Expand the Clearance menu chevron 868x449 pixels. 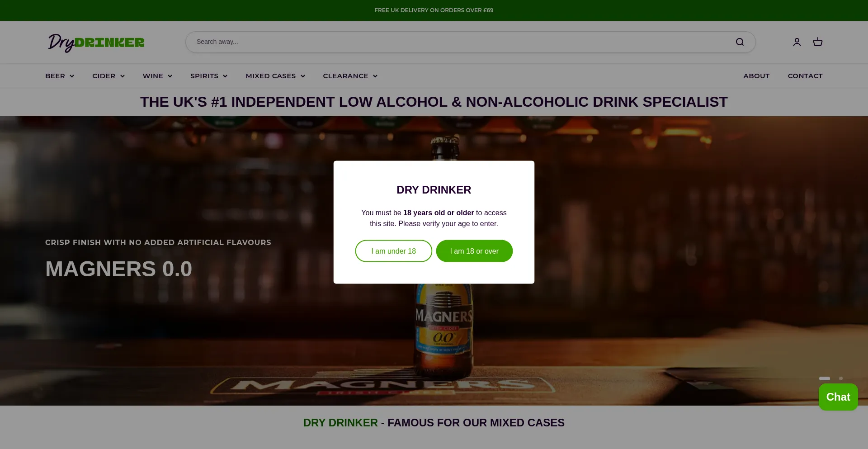[375, 76]
